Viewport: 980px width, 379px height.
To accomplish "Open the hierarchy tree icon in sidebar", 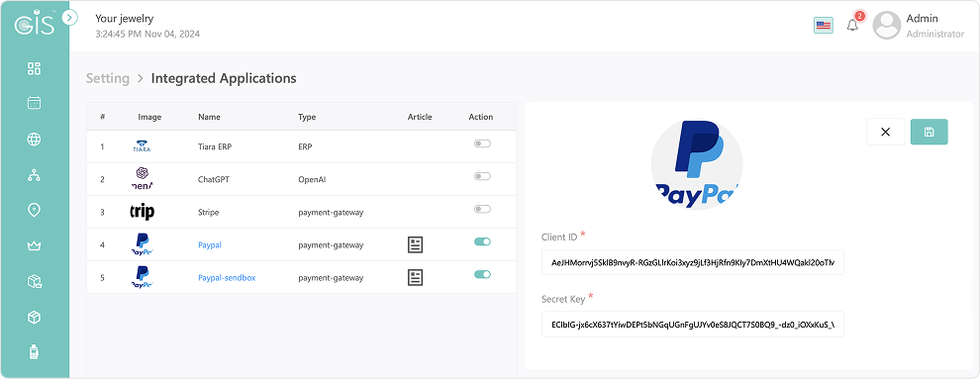I will (35, 175).
